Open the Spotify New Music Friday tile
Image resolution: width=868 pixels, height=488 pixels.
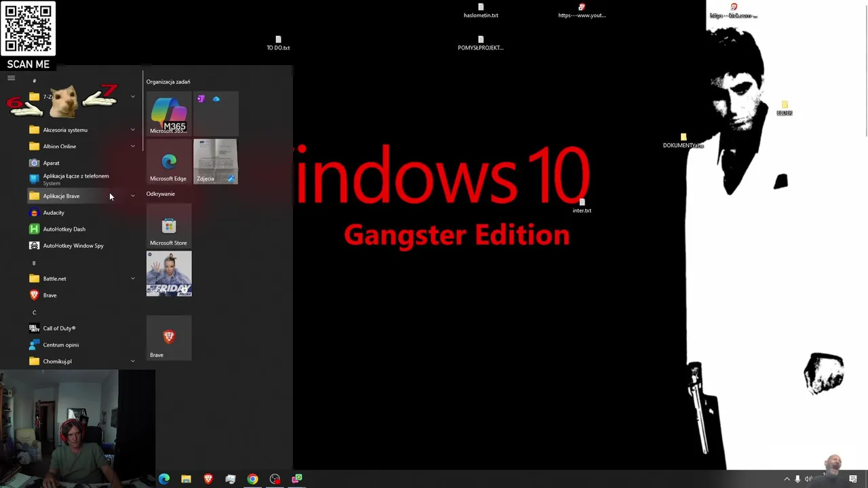pyautogui.click(x=169, y=274)
